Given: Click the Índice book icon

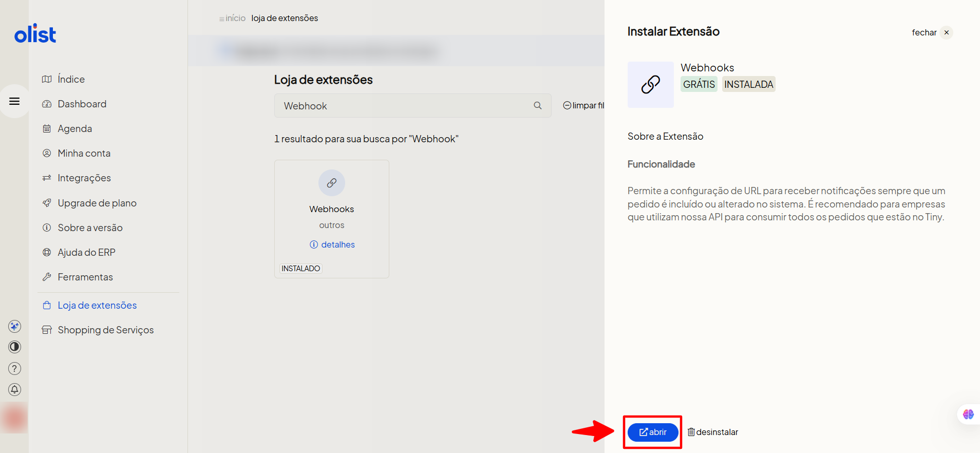Looking at the screenshot, I should coord(47,79).
